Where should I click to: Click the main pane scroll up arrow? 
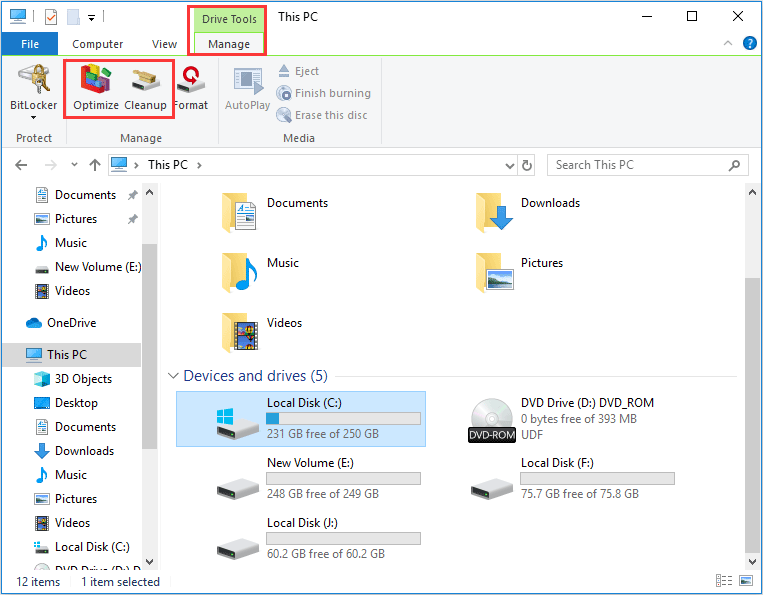click(751, 192)
